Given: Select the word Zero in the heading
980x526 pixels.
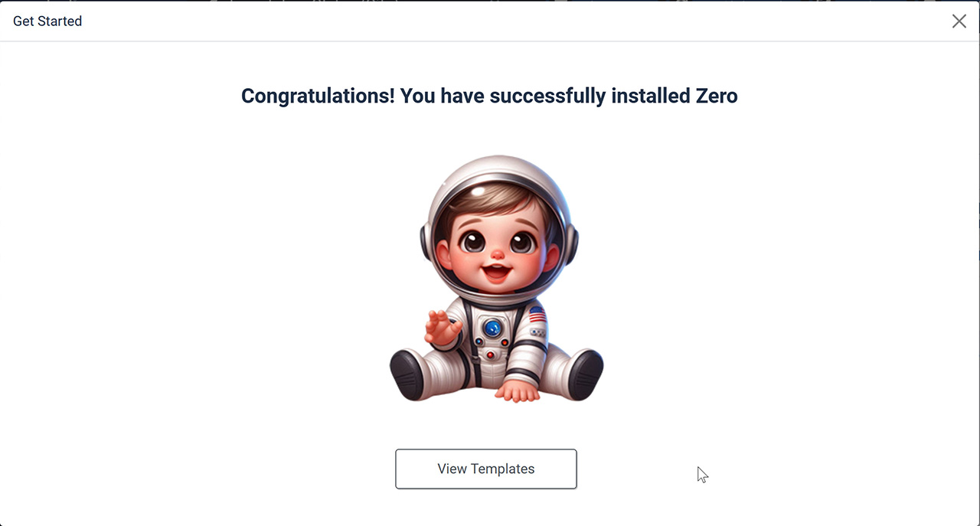Looking at the screenshot, I should click(716, 96).
